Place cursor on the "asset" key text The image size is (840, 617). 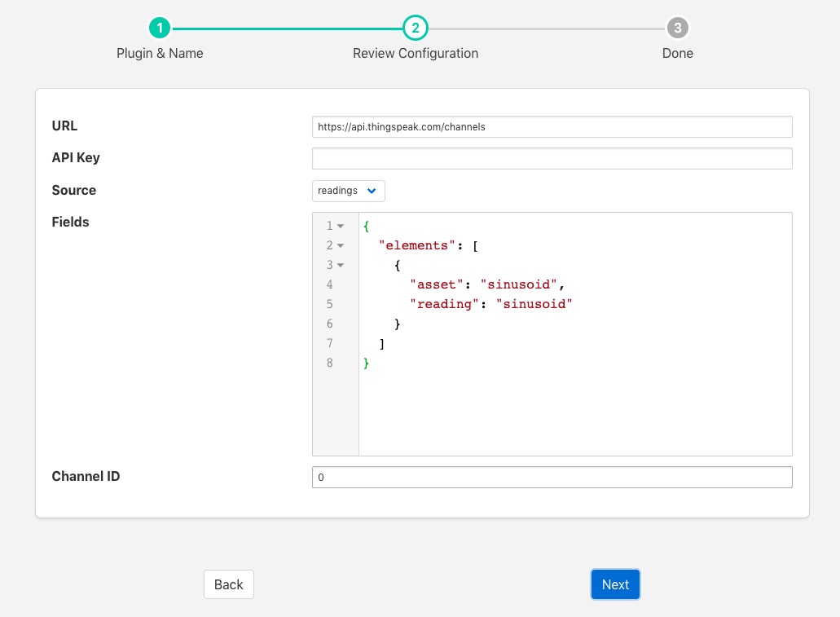438,284
